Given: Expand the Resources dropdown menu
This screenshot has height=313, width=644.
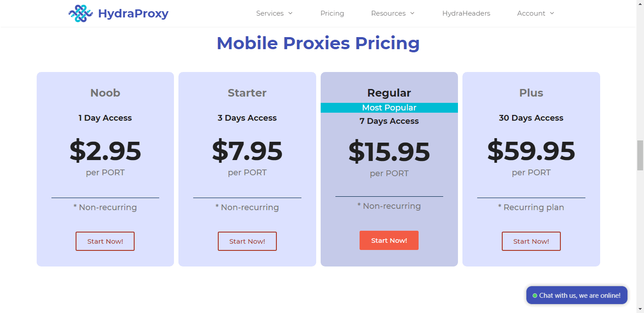Looking at the screenshot, I should 393,13.
